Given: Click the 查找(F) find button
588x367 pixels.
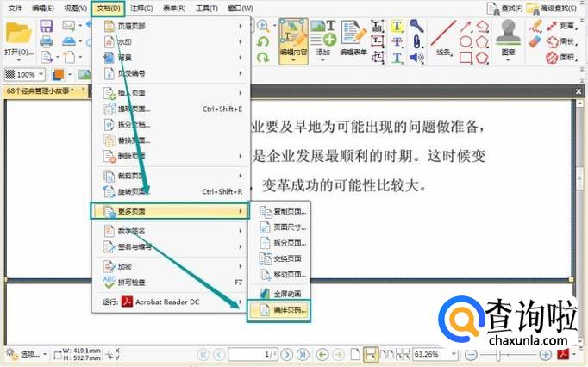Looking at the screenshot, I should 504,8.
